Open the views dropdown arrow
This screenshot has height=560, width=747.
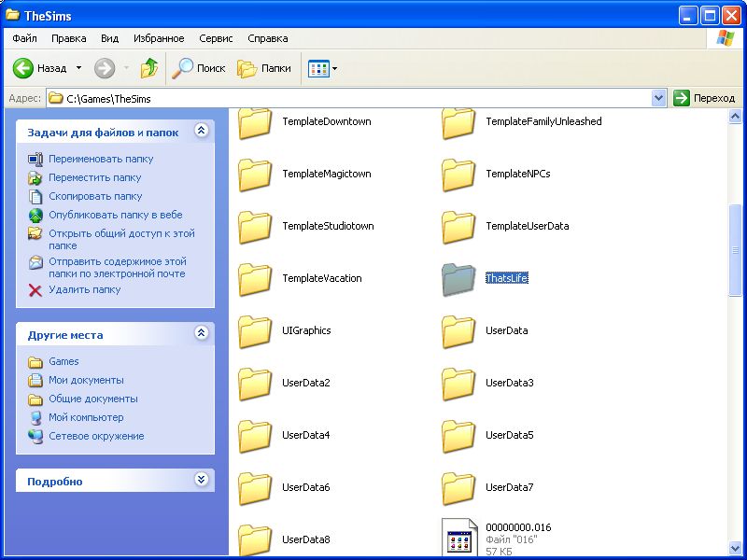[x=335, y=68]
